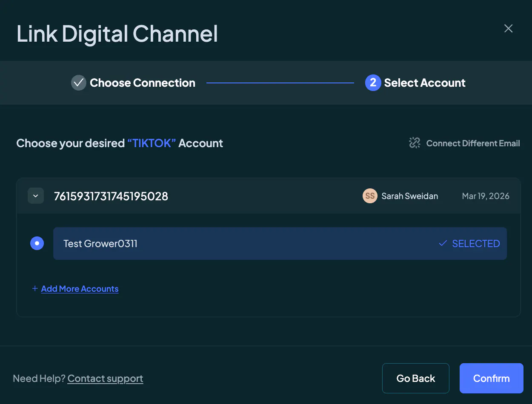Click the Link Digital Channel title

117,34
